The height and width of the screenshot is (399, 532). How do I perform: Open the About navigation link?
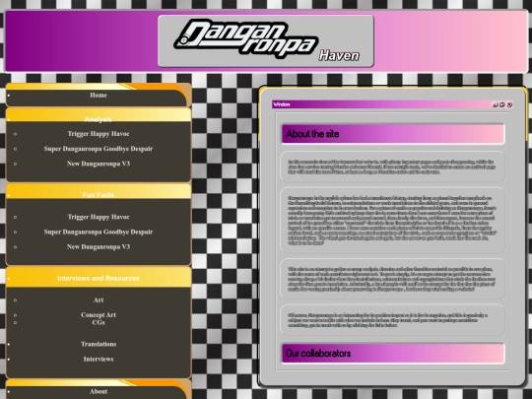coord(99,391)
